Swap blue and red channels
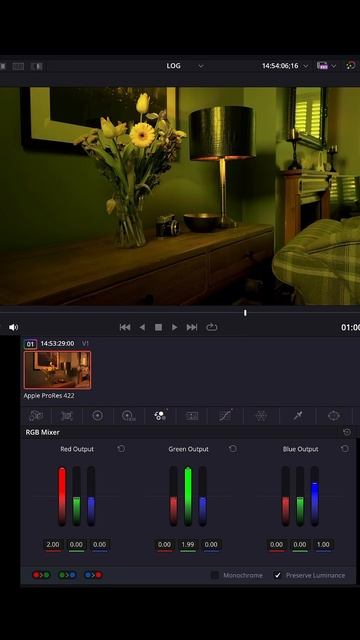This screenshot has height=640, width=360. [93, 575]
